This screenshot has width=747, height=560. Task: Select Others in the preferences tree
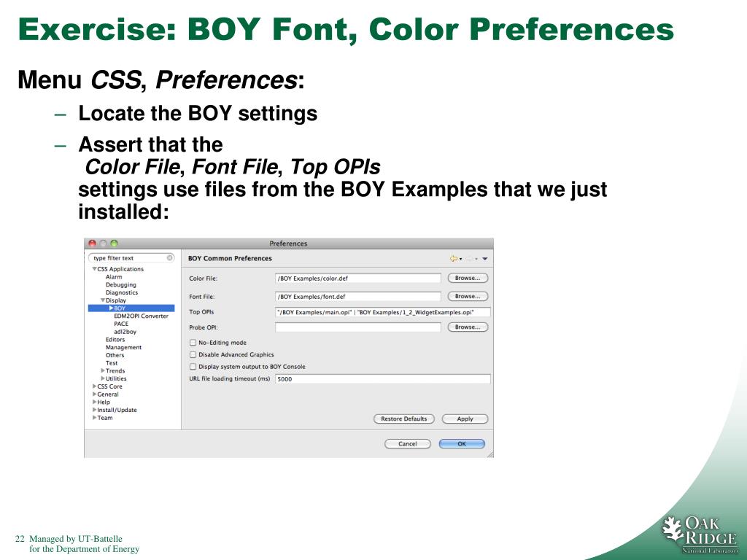115,355
